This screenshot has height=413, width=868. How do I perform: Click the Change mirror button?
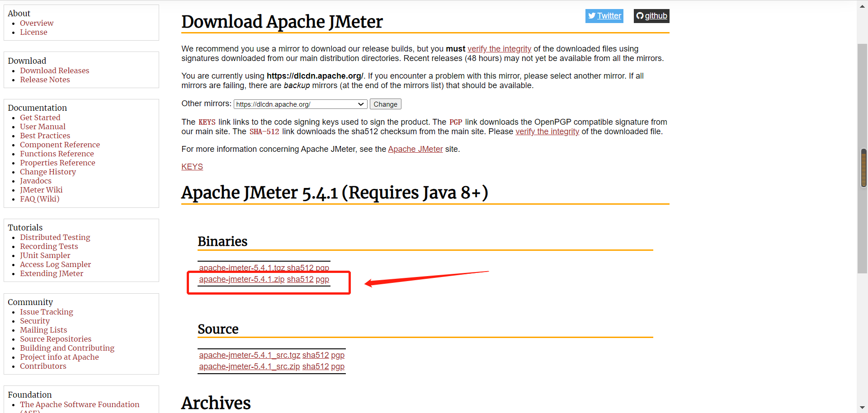click(385, 104)
